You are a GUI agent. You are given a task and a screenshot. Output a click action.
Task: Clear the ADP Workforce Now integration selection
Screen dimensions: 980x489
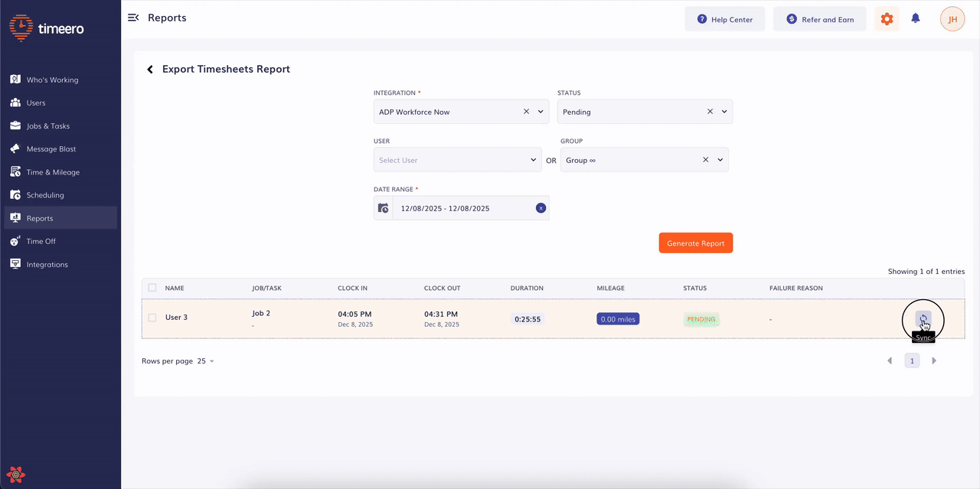526,112
